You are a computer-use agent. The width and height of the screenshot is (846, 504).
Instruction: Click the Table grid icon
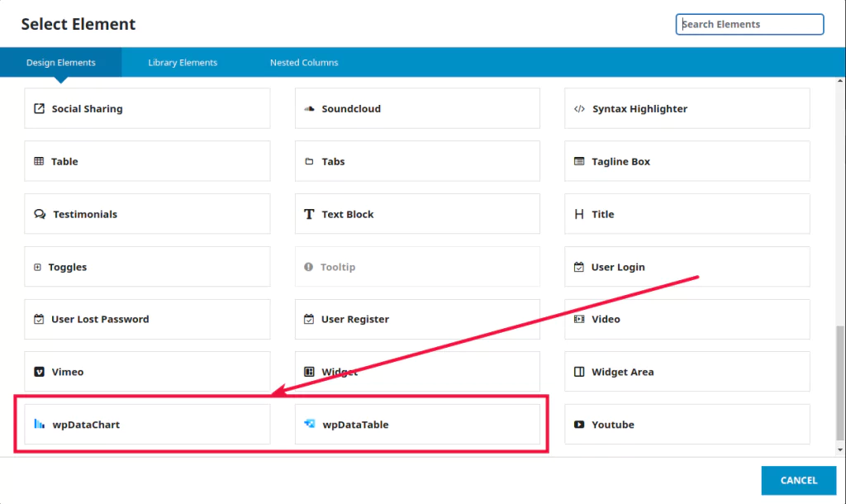(39, 161)
